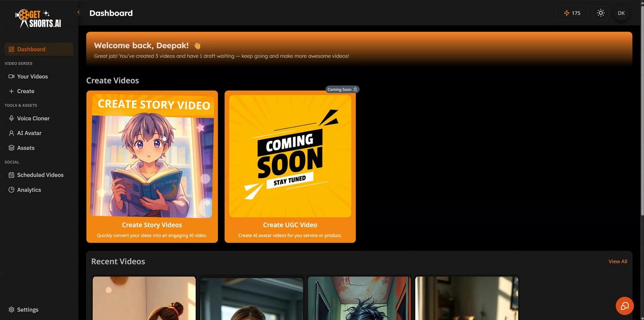This screenshot has width=644, height=320.
Task: Open the first recent video with hair bun
Action: pos(144,298)
